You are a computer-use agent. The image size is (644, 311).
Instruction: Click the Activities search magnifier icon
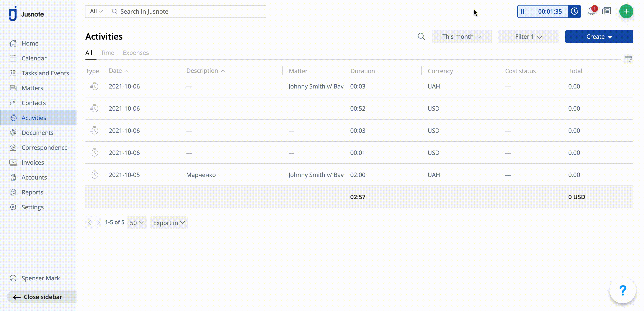(x=421, y=37)
